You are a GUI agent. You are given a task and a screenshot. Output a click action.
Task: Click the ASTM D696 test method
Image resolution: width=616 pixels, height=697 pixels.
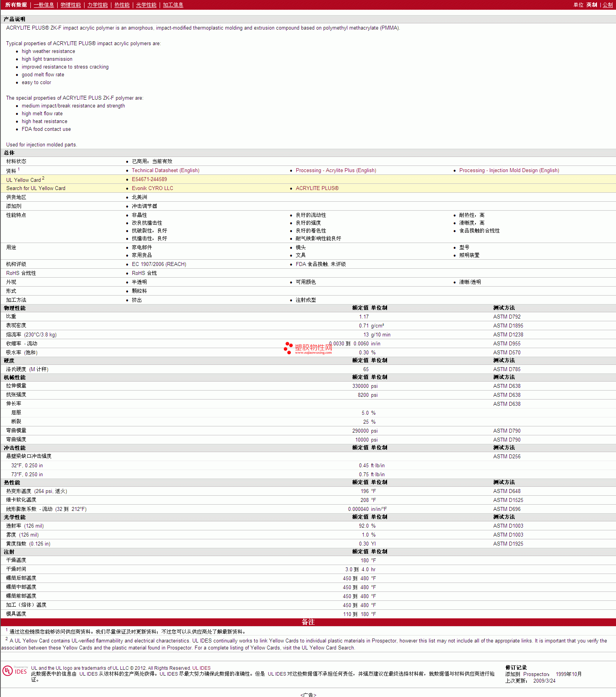pyautogui.click(x=507, y=509)
